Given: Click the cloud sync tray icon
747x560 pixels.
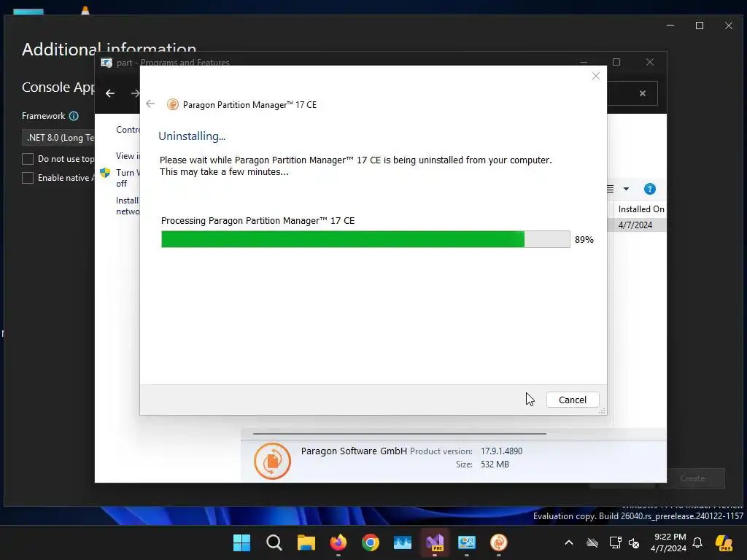Looking at the screenshot, I should (592, 542).
